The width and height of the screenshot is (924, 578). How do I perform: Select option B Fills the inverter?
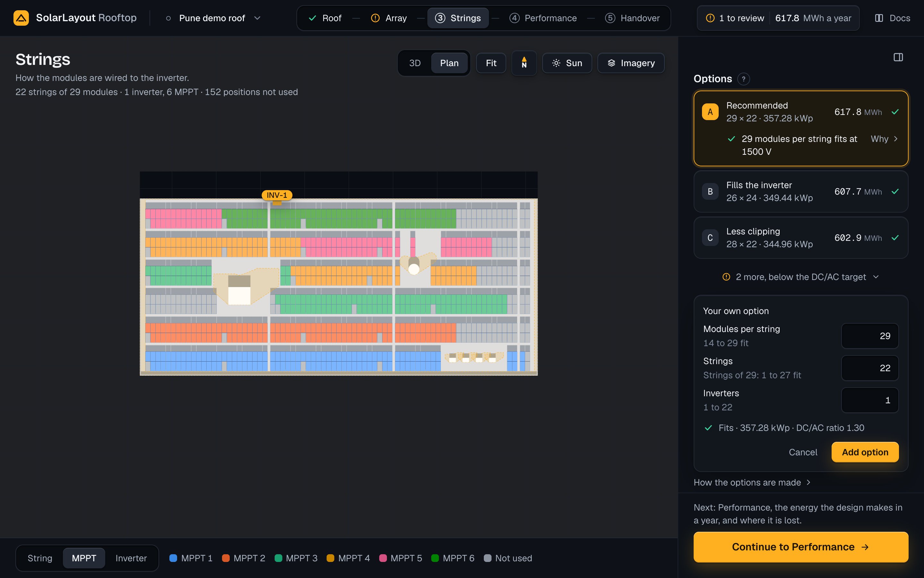pyautogui.click(x=801, y=191)
